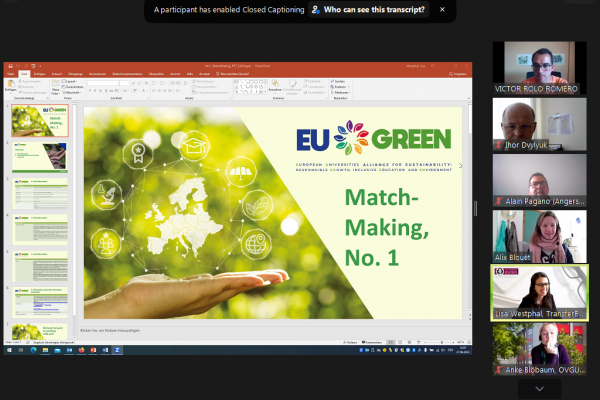Image resolution: width=600 pixels, height=400 pixels.
Task: Click the Neue Folie new slide icon
Action: [55, 84]
